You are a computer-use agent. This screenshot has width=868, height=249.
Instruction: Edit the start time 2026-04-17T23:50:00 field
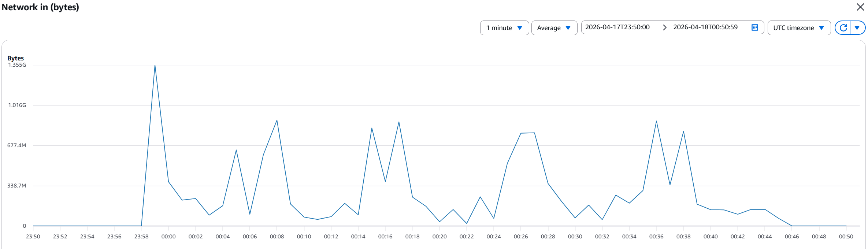[x=617, y=27]
